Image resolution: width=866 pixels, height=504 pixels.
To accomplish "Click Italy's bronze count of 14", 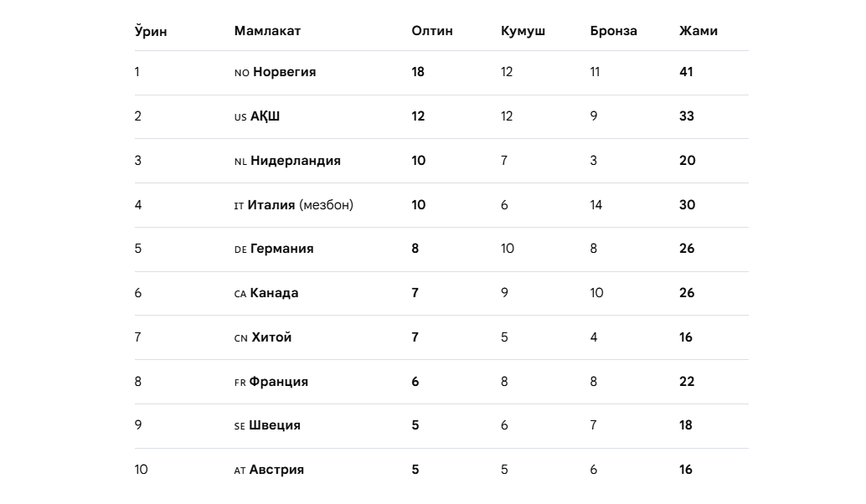I will [596, 205].
